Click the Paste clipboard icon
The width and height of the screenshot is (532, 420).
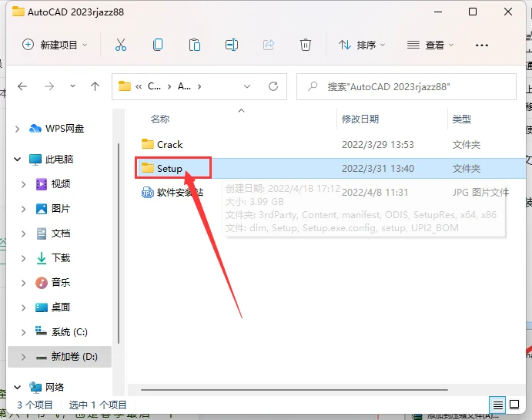(195, 45)
